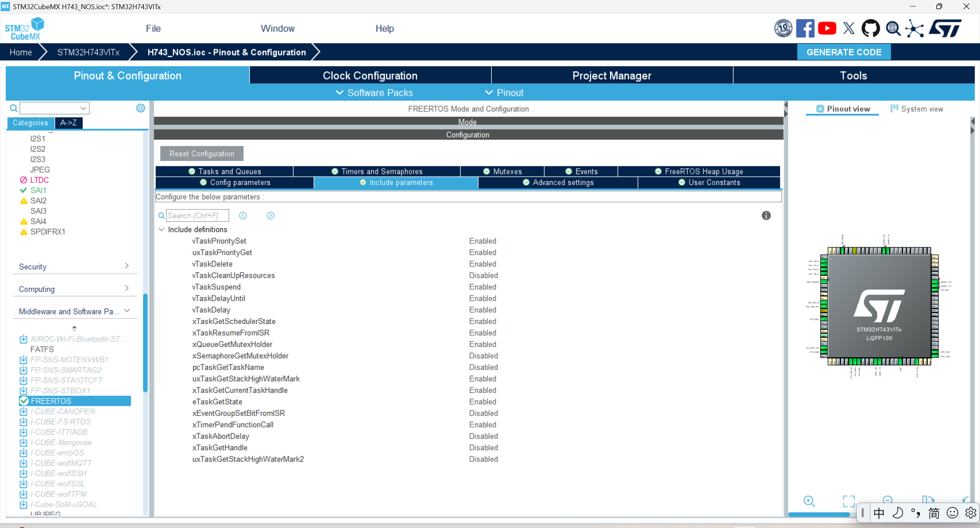Open the File menu
980x528 pixels.
point(153,28)
